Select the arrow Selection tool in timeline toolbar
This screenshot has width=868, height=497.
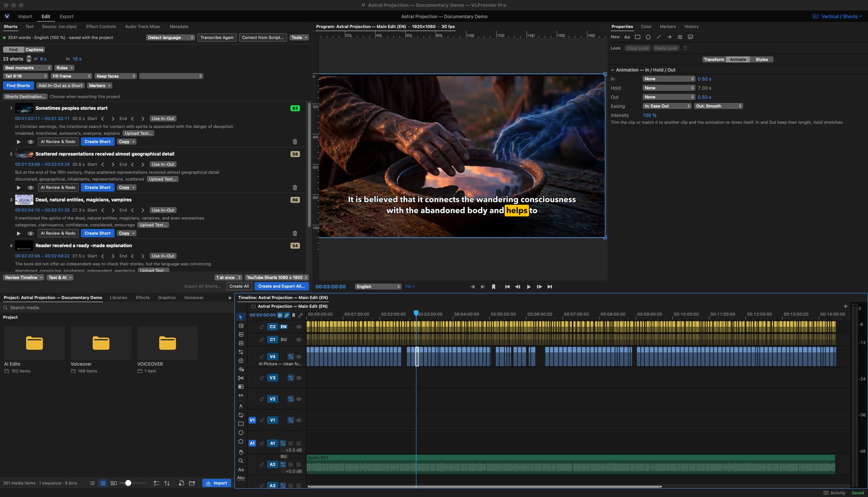[x=241, y=317]
